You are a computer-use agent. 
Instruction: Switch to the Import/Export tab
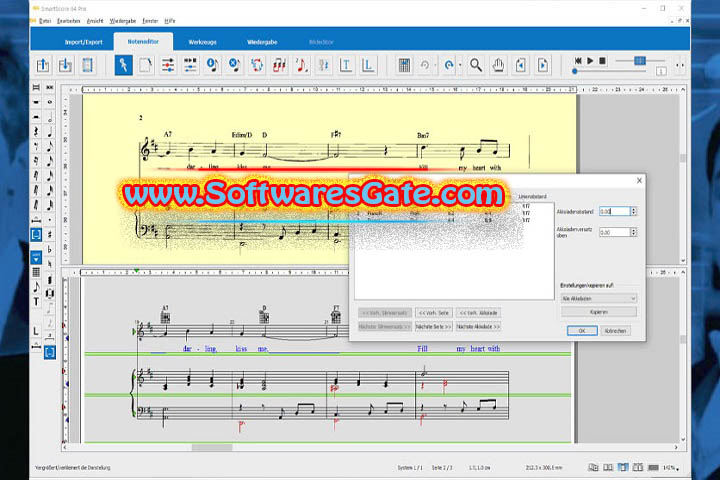click(x=84, y=42)
